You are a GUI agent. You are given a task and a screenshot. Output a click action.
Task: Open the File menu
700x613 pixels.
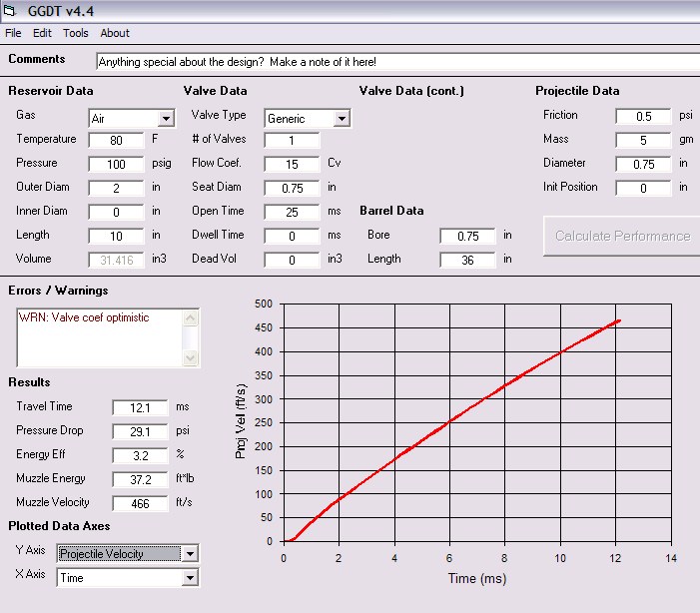click(x=13, y=33)
